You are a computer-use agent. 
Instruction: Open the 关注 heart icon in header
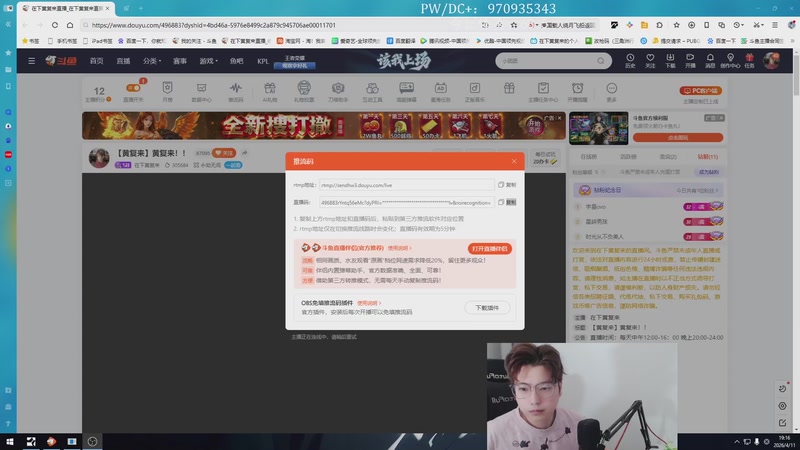tap(650, 61)
